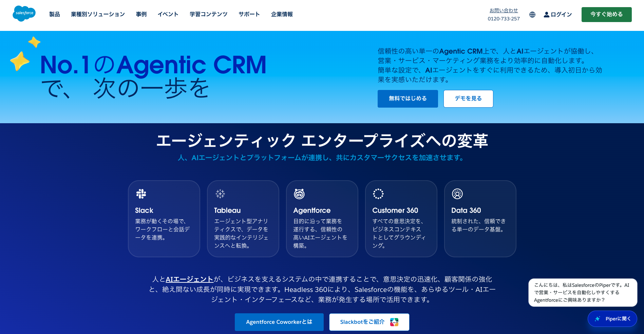Click the user icon beside ログイン
644x334 pixels.
tap(546, 15)
